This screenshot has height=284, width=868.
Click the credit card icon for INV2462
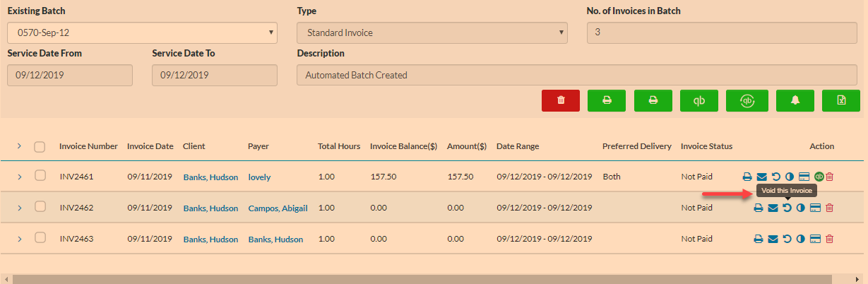coord(815,208)
